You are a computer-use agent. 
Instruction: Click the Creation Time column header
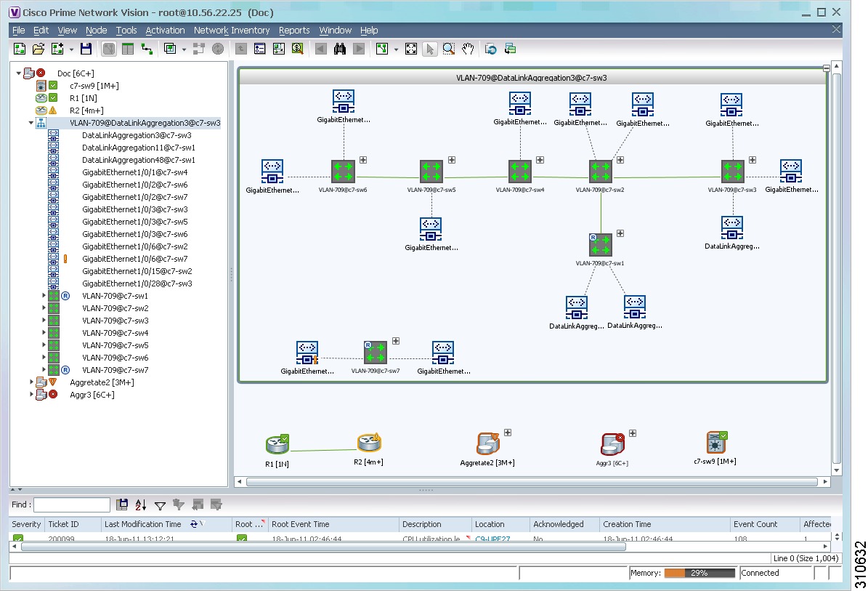(x=665, y=524)
